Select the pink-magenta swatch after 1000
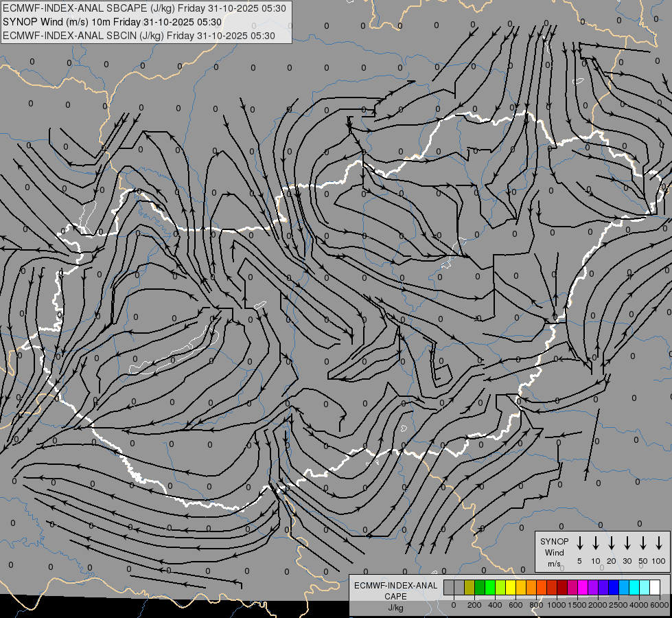Viewport: 672px width, 618px height. [573, 587]
